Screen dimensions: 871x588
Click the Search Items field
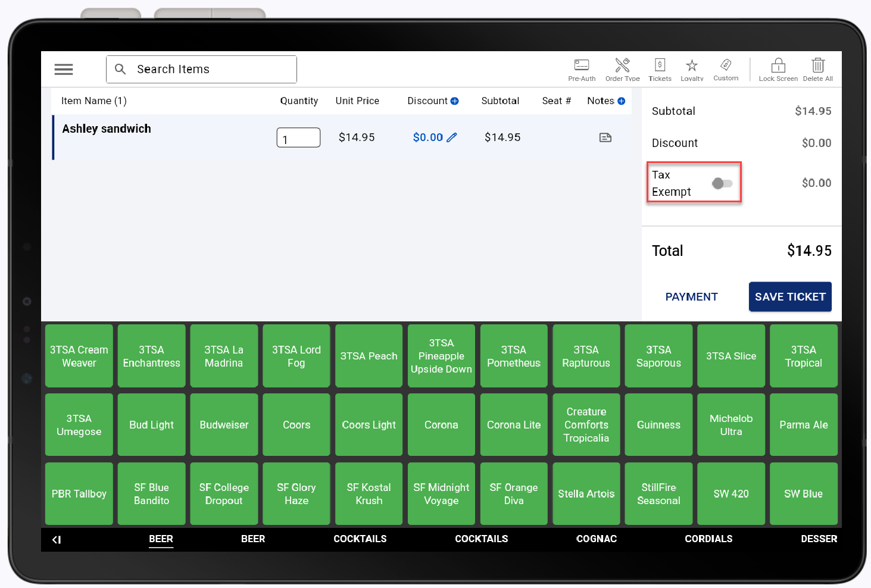(x=202, y=70)
